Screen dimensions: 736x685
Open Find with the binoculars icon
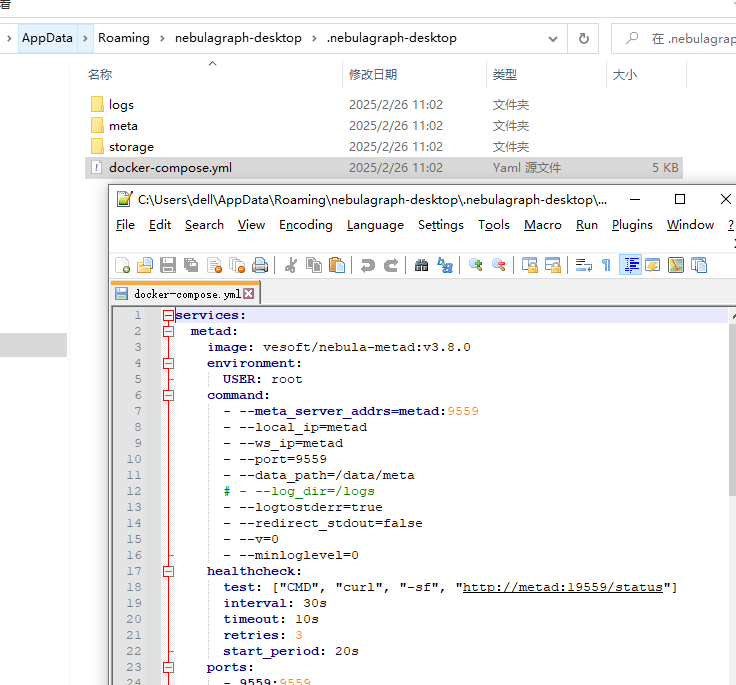click(x=422, y=265)
